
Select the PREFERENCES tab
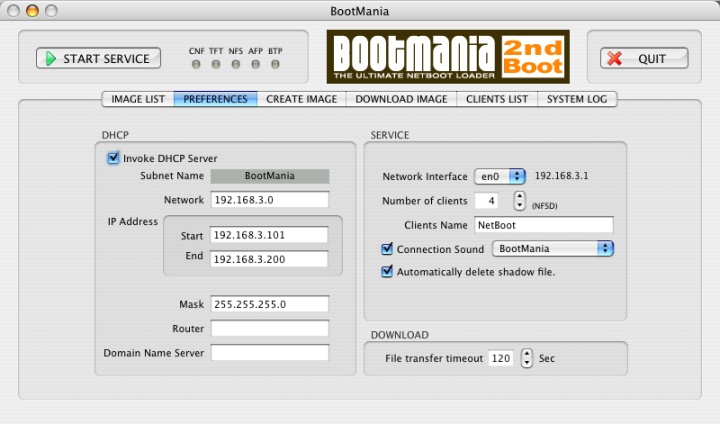pyautogui.click(x=215, y=99)
